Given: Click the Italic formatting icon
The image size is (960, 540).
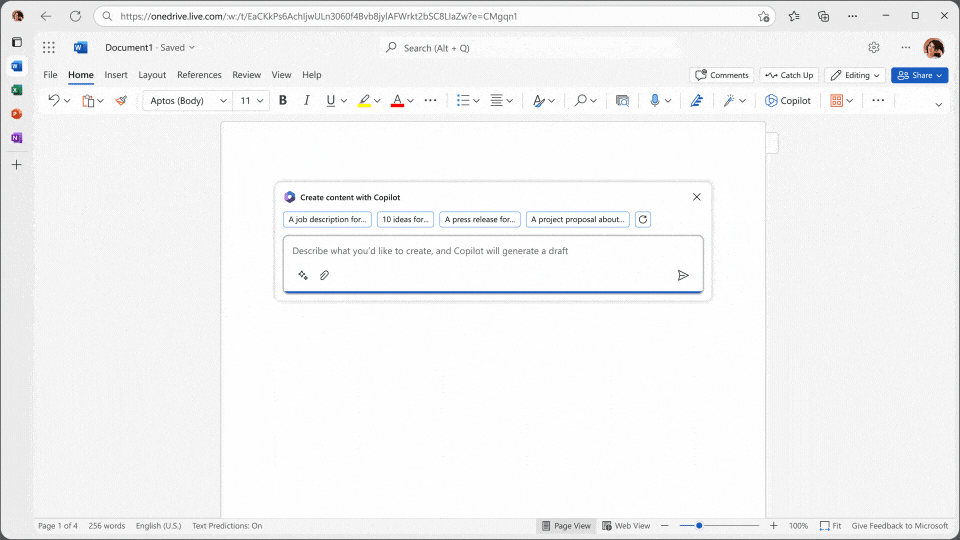Looking at the screenshot, I should coord(306,100).
